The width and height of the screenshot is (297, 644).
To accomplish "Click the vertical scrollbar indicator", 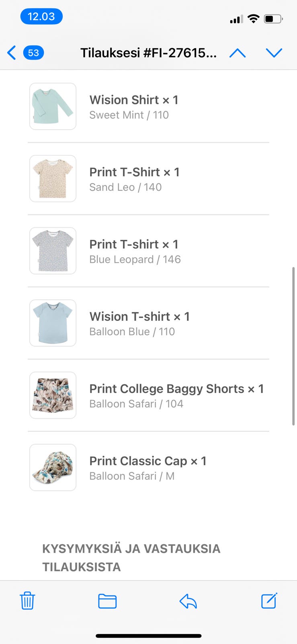I will pos(293,346).
